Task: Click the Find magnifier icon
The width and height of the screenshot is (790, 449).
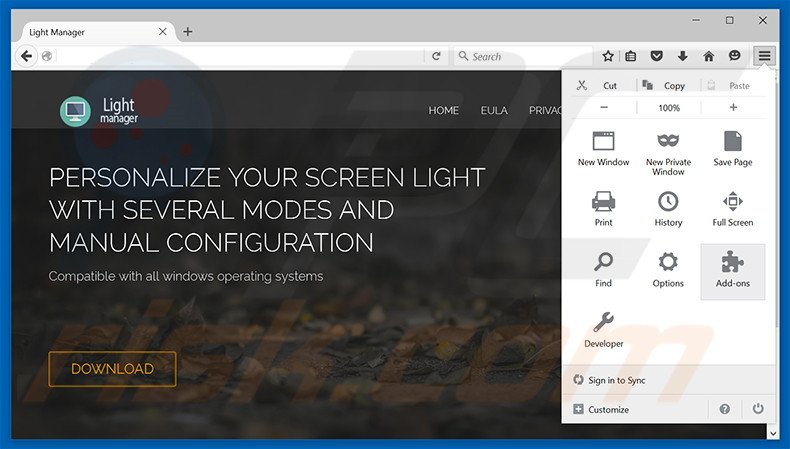Action: [603, 263]
